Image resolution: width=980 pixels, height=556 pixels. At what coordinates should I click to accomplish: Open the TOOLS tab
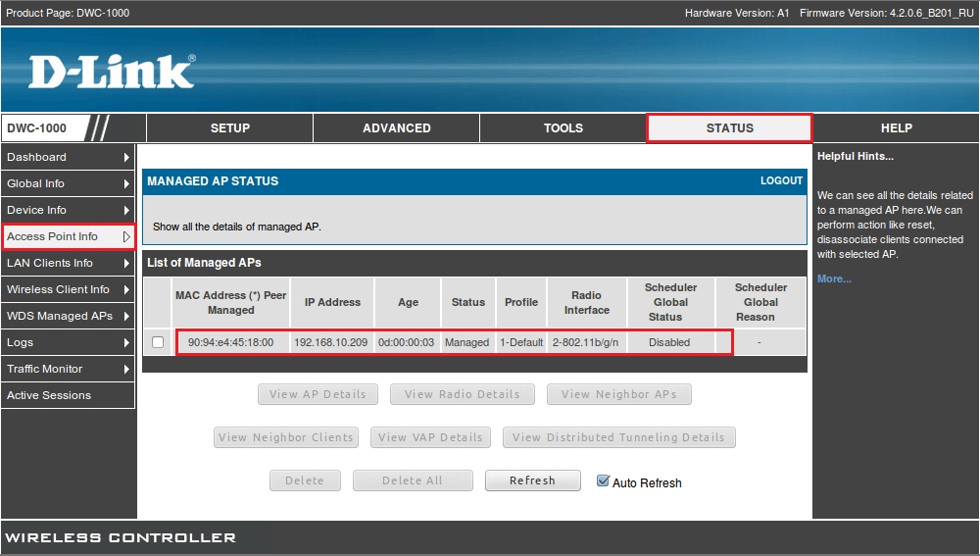tap(563, 127)
